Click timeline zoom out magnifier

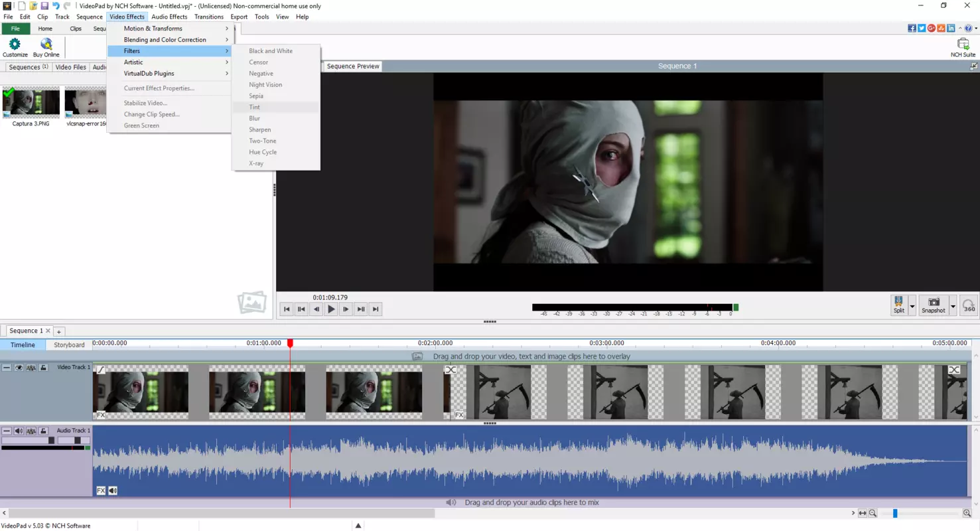pos(873,513)
